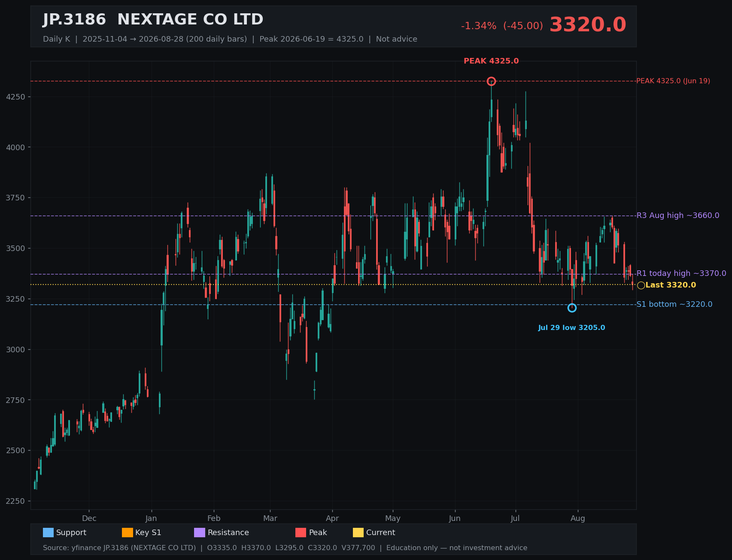Click the large red price '3320.0'
This screenshot has width=732, height=560.
[588, 25]
